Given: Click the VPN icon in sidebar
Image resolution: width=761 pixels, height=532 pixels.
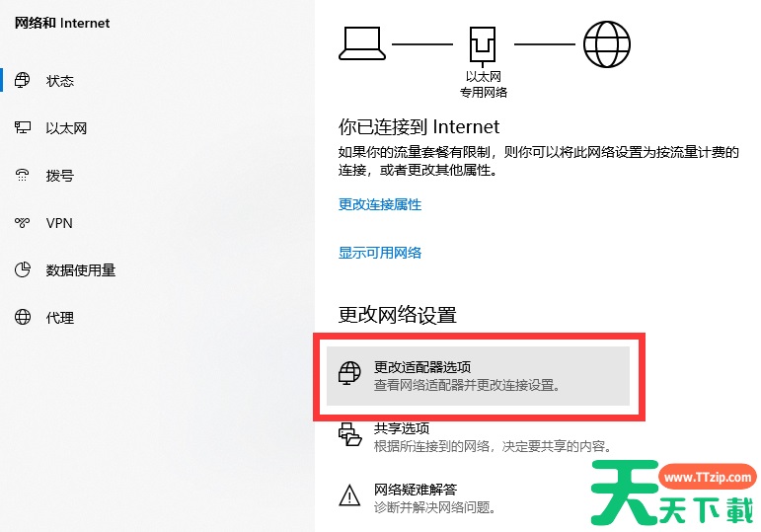Looking at the screenshot, I should click(x=23, y=223).
